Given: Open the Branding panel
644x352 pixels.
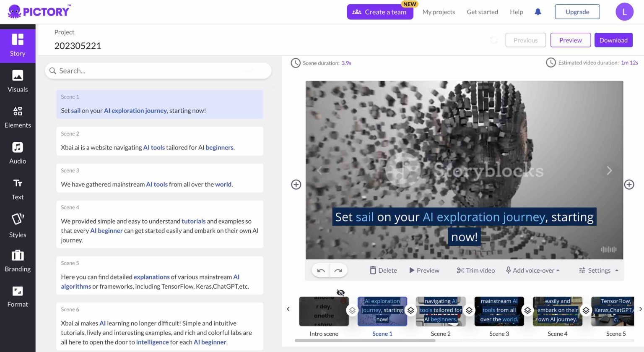Looking at the screenshot, I should [x=18, y=261].
